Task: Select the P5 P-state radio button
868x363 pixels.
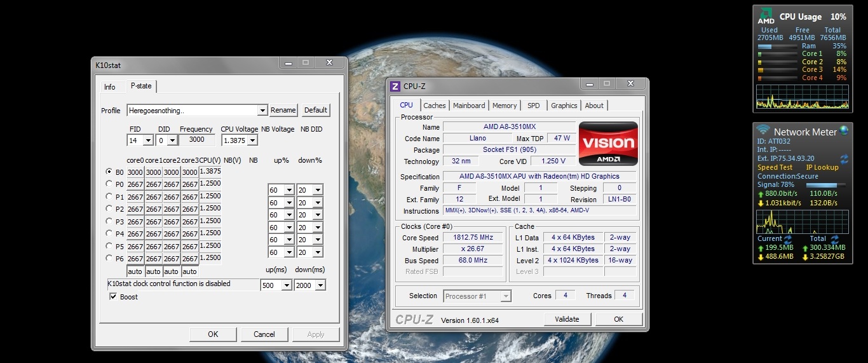Action: click(109, 246)
